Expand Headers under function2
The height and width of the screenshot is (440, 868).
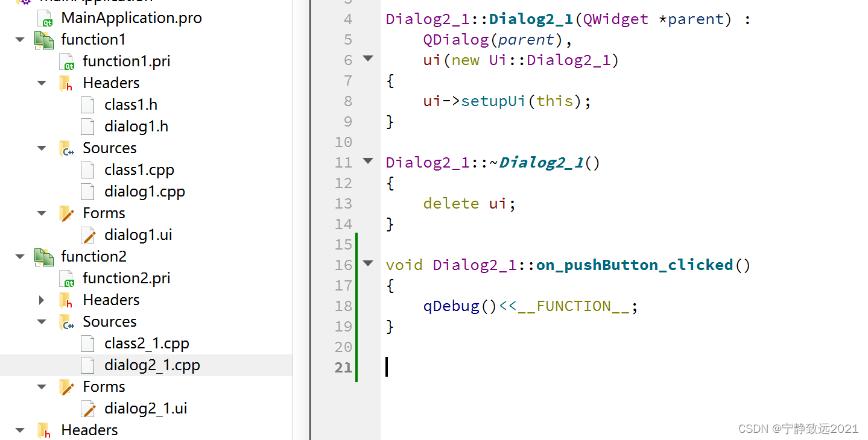tap(42, 300)
